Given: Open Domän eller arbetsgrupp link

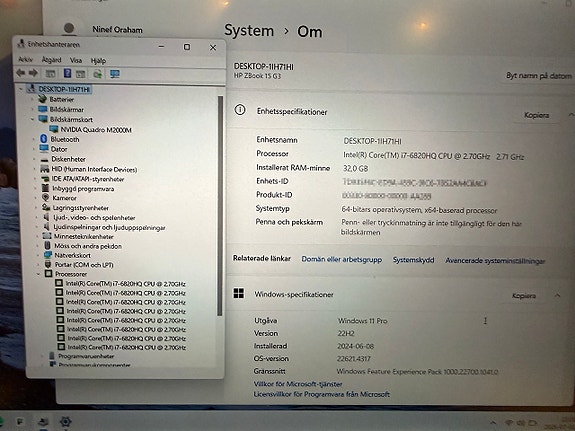Looking at the screenshot, I should coord(341,259).
